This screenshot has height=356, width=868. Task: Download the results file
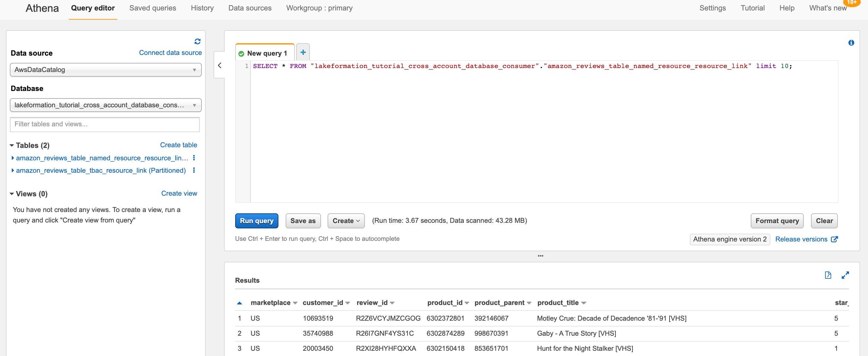click(828, 275)
